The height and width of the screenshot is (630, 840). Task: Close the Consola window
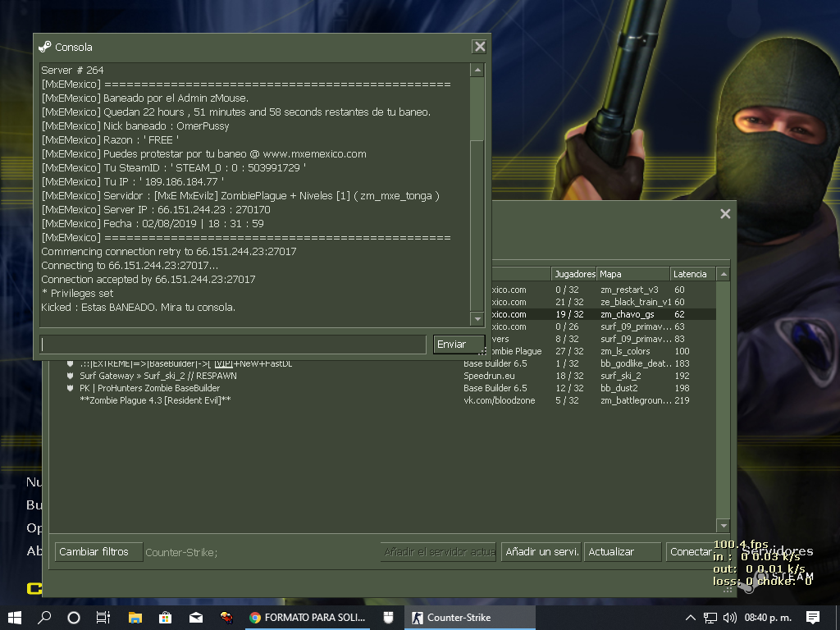point(479,47)
